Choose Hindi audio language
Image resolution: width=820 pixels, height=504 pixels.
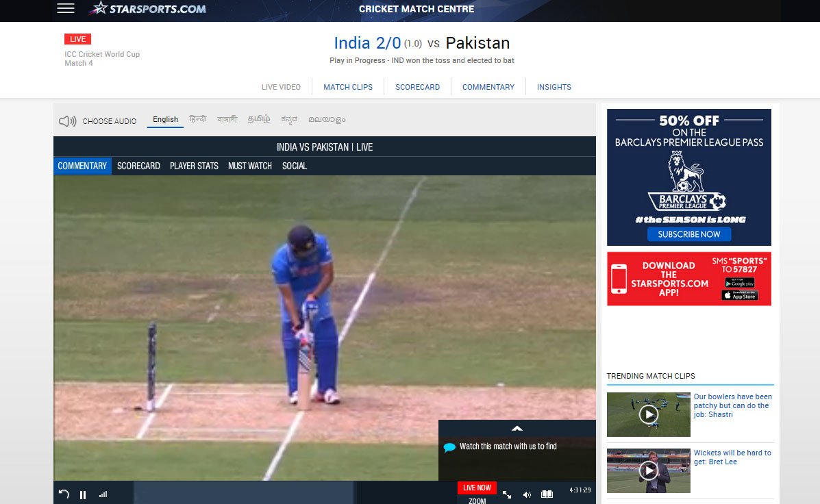click(x=198, y=119)
